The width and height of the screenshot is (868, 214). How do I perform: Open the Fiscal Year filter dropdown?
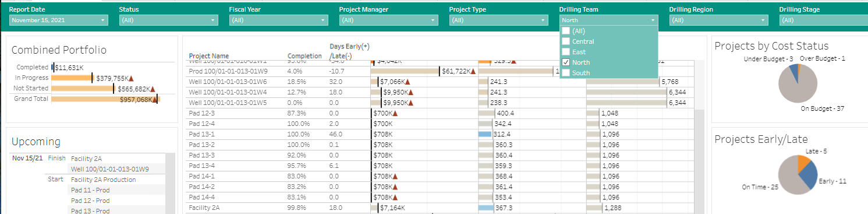click(x=279, y=20)
